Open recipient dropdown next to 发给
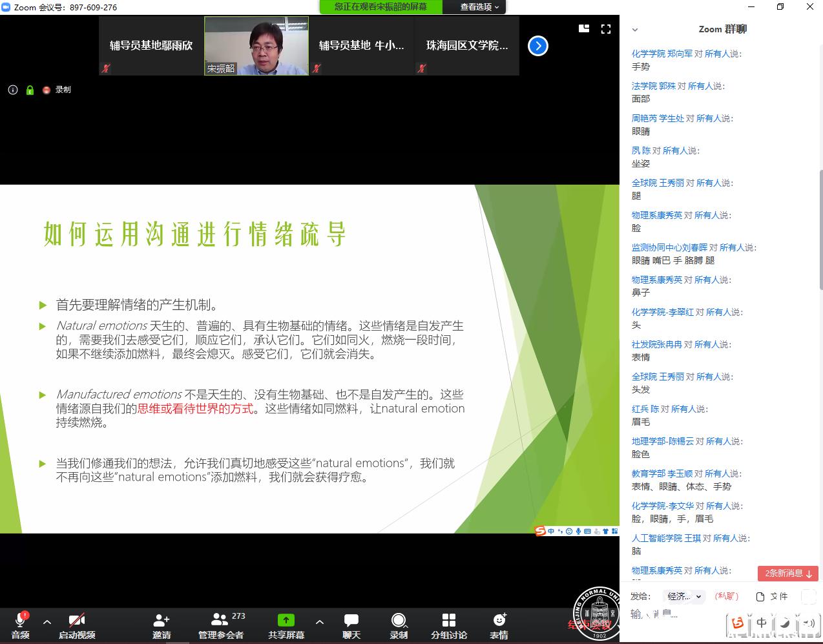This screenshot has height=644, width=823. point(684,596)
